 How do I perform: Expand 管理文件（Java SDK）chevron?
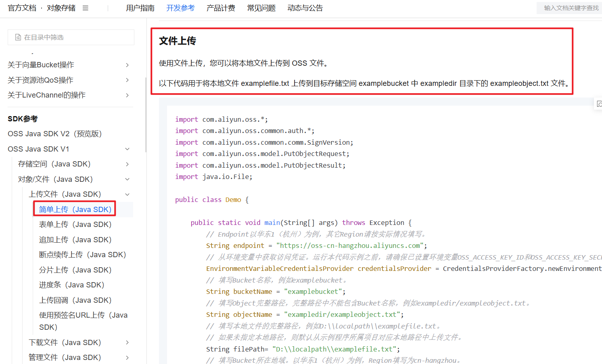tap(127, 358)
